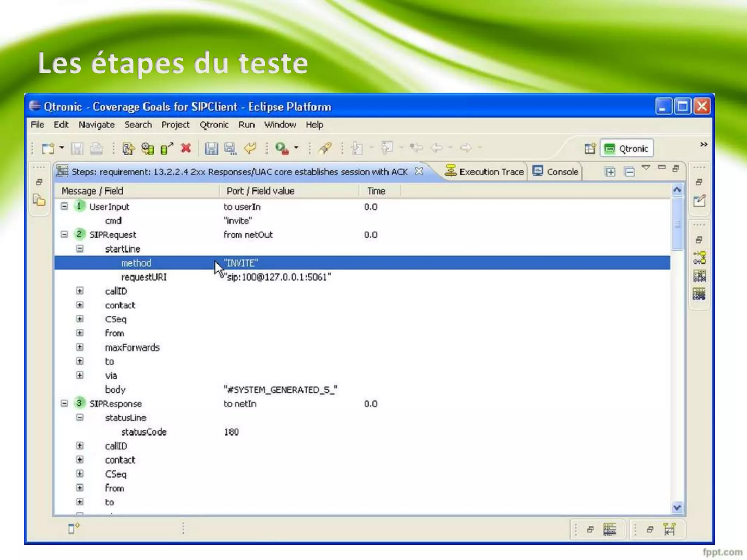Click the rocket toolbar icon
747x560 pixels.
pos(325,148)
